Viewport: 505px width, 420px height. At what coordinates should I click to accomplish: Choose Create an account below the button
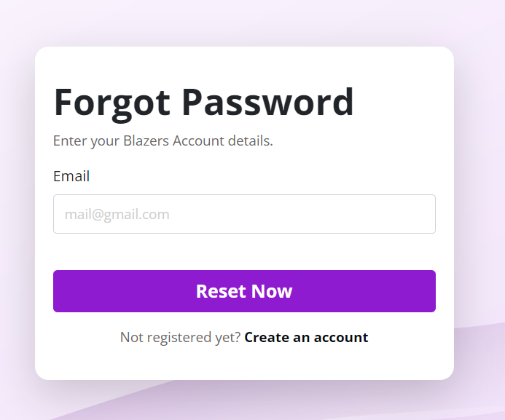(x=306, y=337)
